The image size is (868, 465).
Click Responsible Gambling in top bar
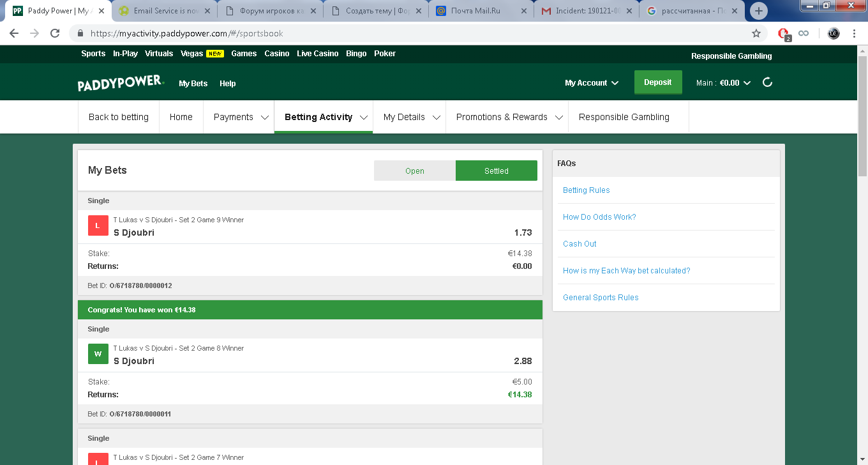coord(731,56)
